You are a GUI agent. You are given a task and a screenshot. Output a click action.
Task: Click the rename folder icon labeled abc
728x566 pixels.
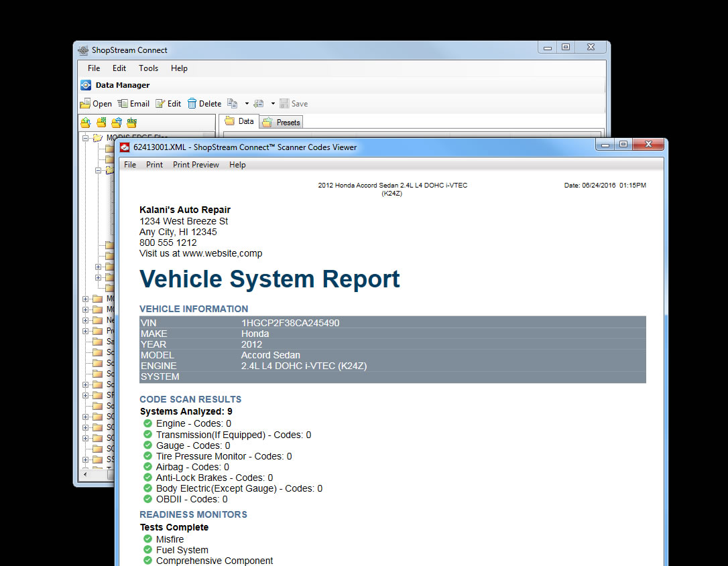click(x=132, y=123)
